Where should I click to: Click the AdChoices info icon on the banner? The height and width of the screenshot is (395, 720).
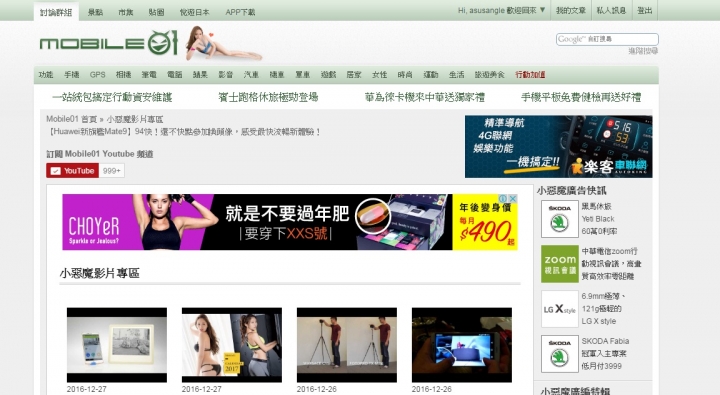(504, 198)
